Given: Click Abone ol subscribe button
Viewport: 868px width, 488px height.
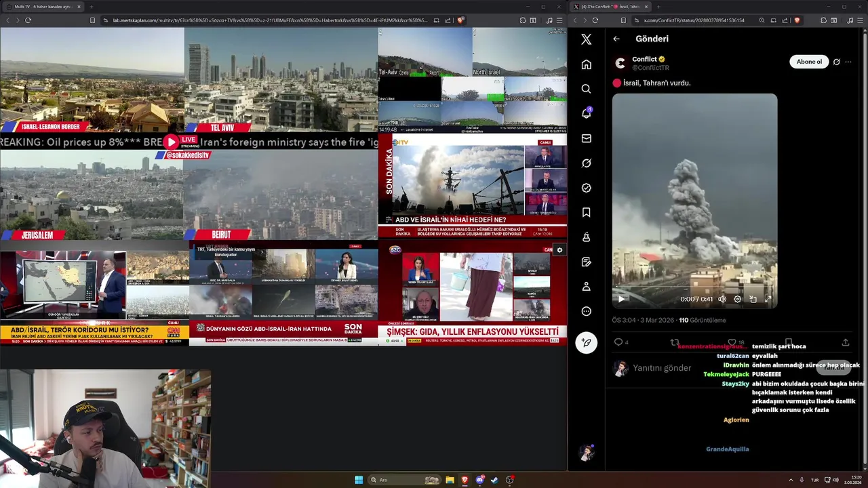Looking at the screenshot, I should click(x=809, y=62).
